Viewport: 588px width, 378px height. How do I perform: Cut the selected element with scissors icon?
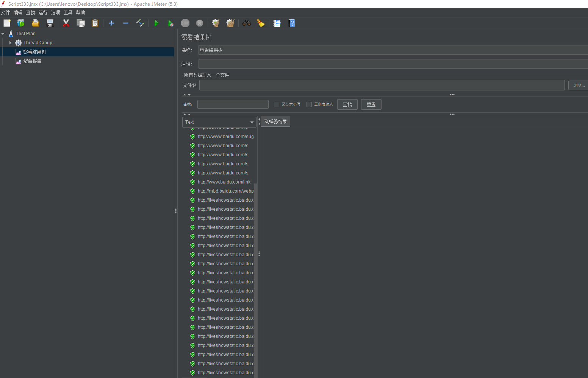pos(66,23)
